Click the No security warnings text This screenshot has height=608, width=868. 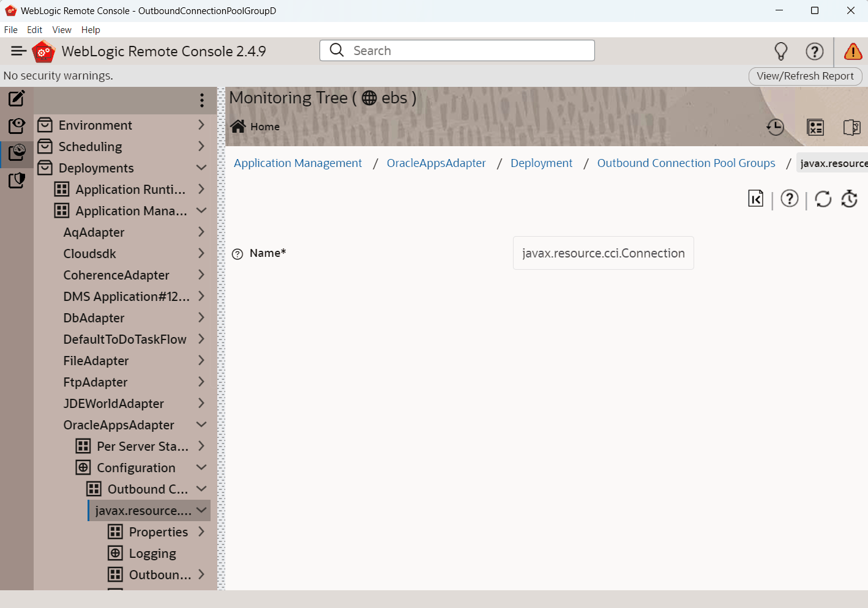click(58, 76)
